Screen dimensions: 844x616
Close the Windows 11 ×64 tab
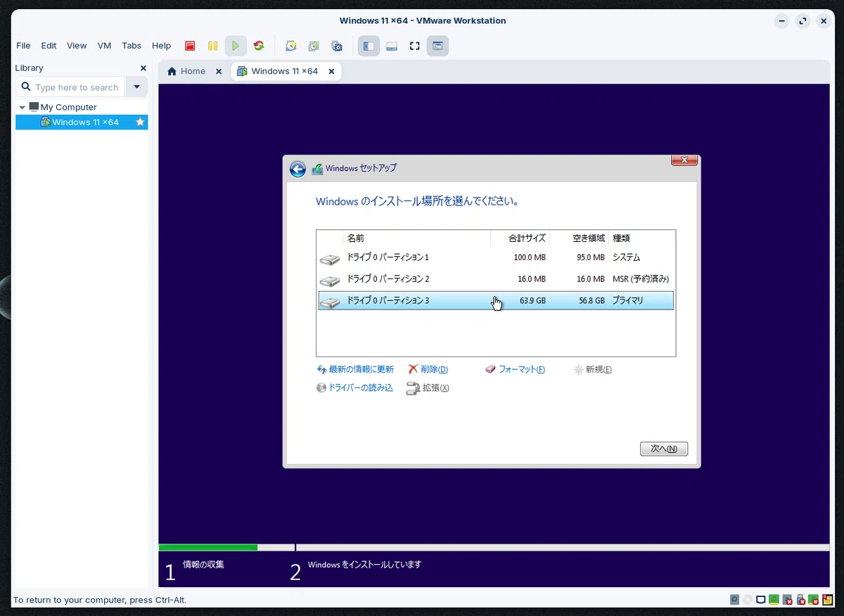click(x=332, y=71)
